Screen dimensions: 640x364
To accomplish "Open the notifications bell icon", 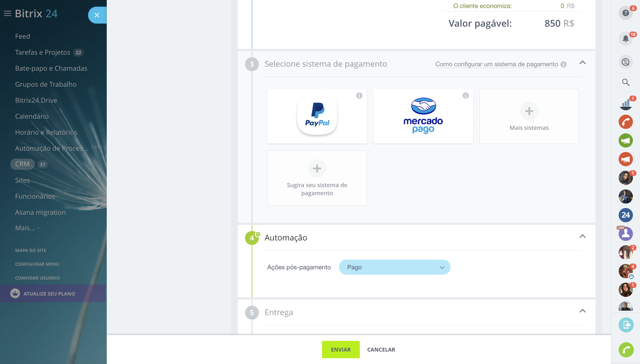I will pos(625,39).
